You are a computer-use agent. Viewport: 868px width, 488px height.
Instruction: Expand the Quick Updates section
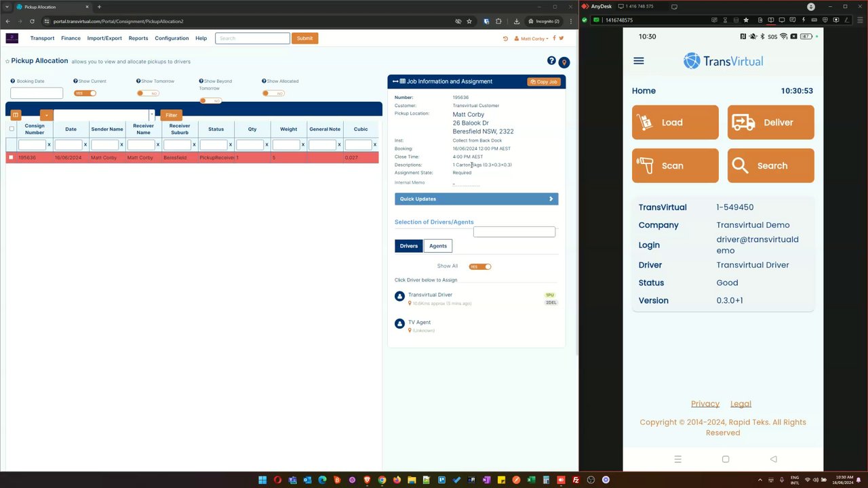(x=476, y=199)
